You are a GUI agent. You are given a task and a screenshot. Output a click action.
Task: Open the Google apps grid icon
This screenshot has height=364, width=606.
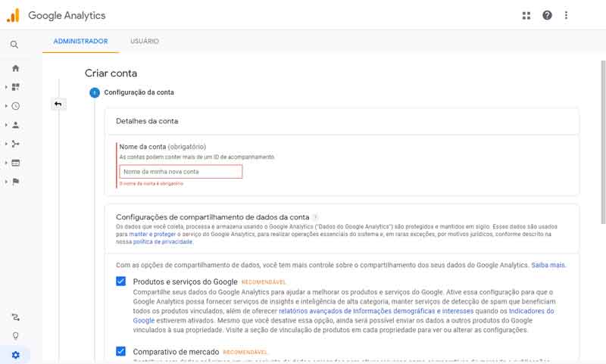[x=526, y=15]
